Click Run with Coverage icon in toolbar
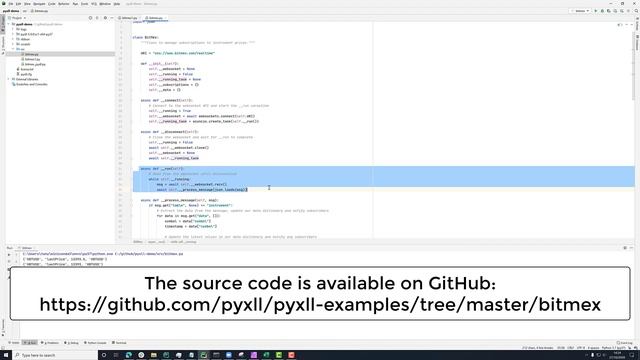This screenshot has width=640, height=360. (609, 11)
